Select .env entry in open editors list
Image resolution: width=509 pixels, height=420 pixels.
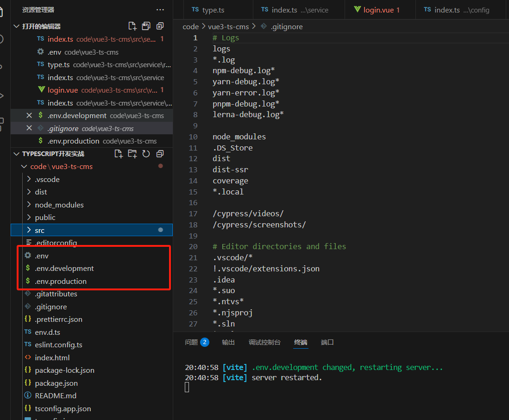[x=92, y=52]
